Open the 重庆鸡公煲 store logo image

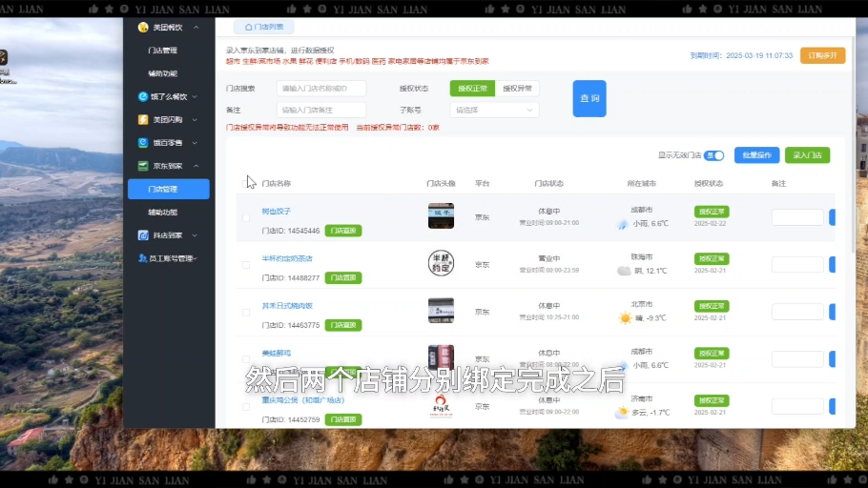(x=442, y=406)
